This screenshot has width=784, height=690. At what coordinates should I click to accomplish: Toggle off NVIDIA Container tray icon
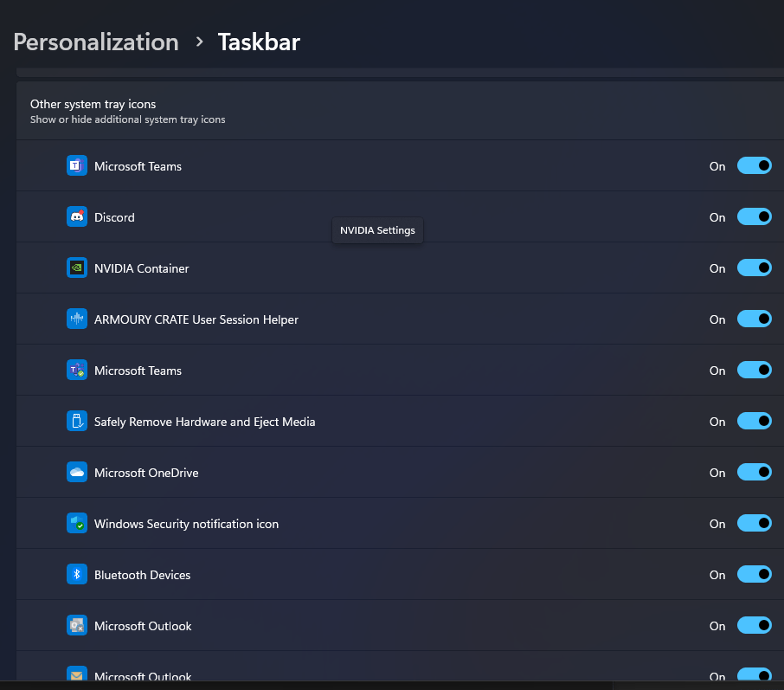tap(754, 268)
